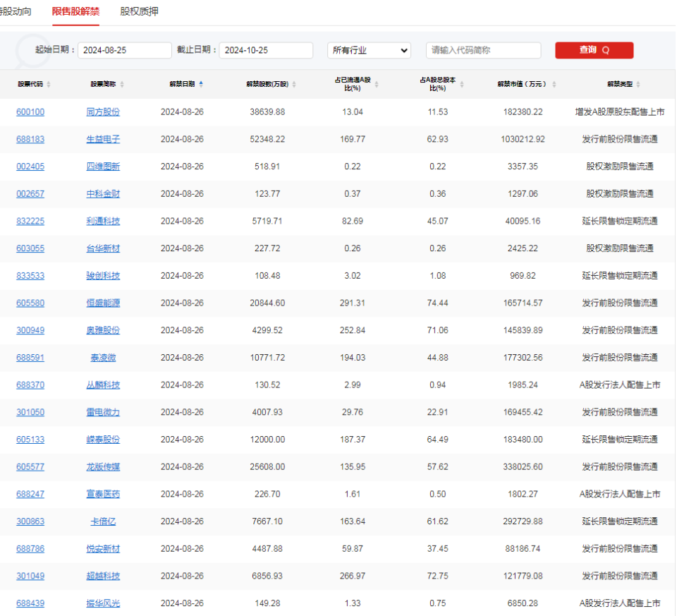Open stock code link 600100
677x616 pixels.
[30, 111]
